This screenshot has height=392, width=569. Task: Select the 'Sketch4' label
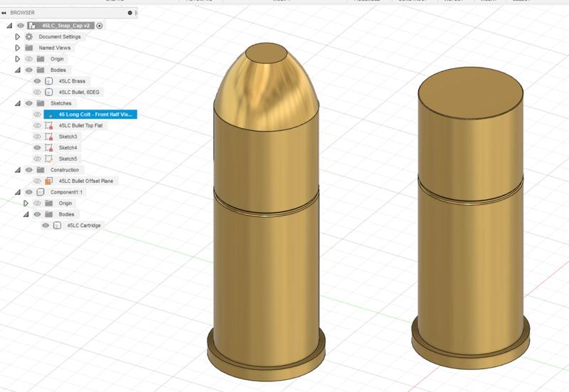tap(68, 148)
